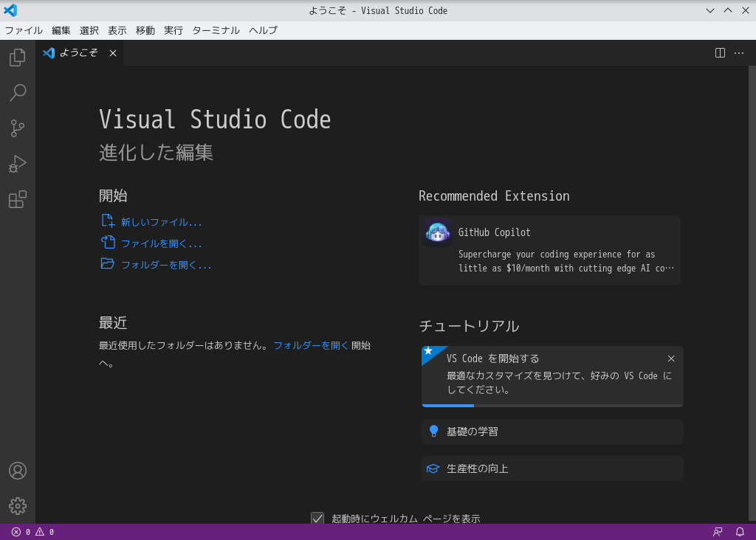Click the 開始 heading
Screen dimensions: 756x540
tap(113, 195)
